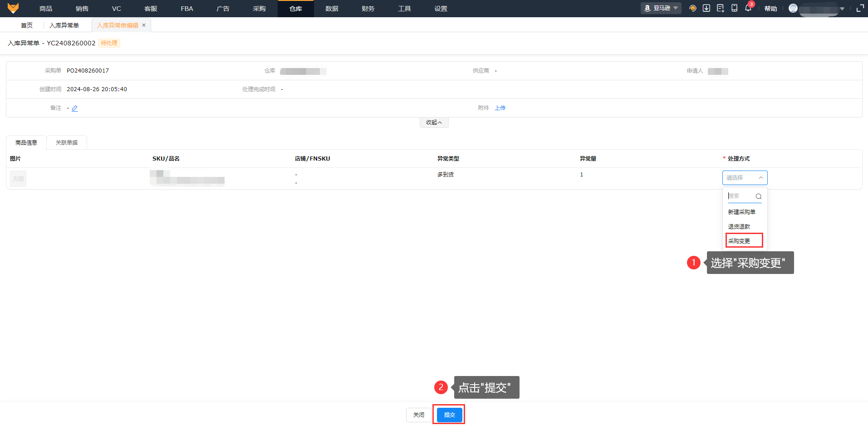Open the download center icon
Image resolution: width=868 pixels, height=425 pixels.
(706, 8)
